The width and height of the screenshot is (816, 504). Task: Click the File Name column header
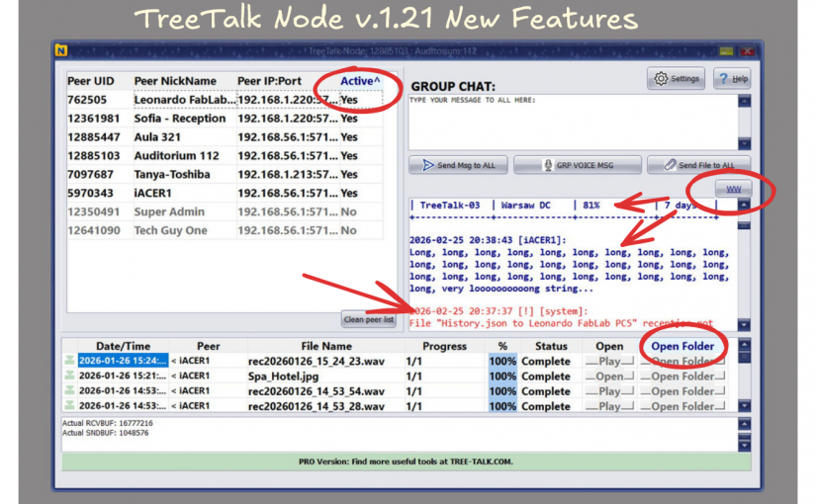coord(326,346)
